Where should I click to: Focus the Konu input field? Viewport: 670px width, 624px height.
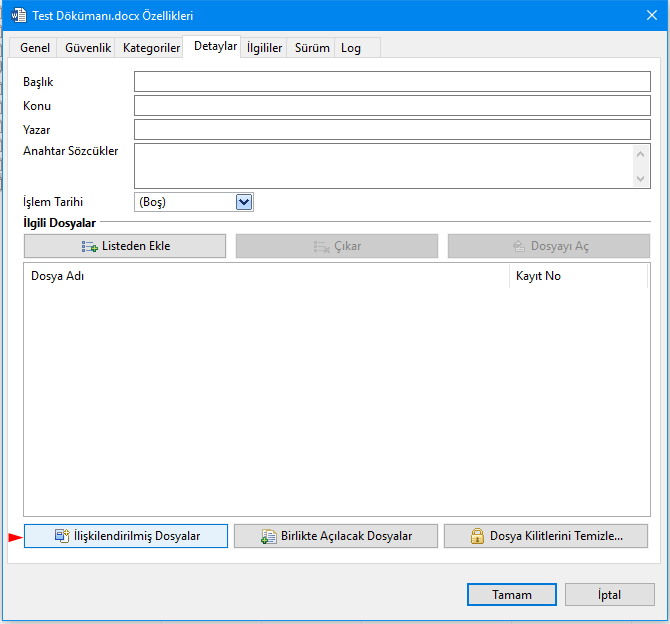click(392, 106)
